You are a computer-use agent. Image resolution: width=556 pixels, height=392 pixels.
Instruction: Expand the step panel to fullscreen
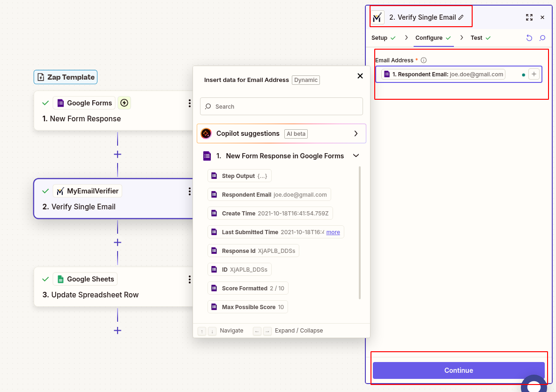(x=529, y=17)
